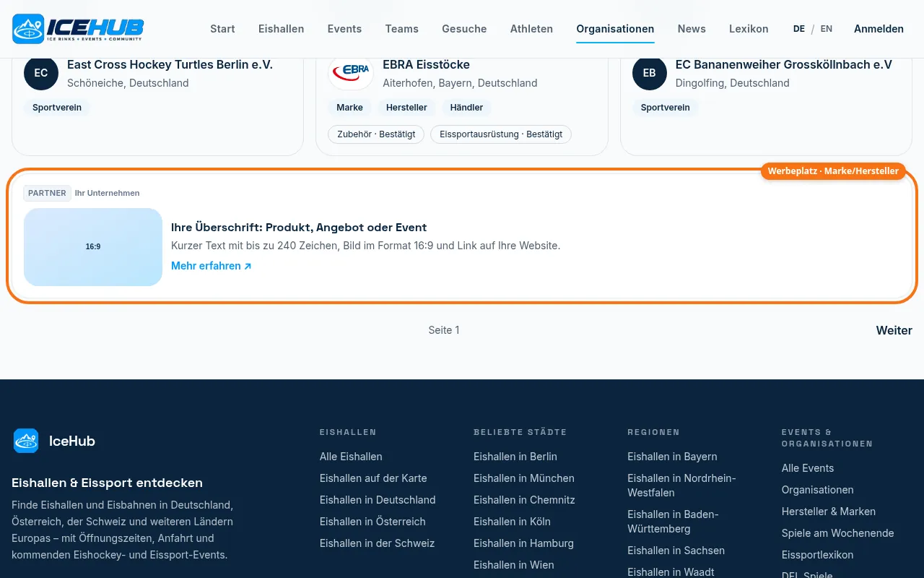Viewport: 924px width, 578px height.
Task: Open the Gesuche nav item
Action: 464,29
